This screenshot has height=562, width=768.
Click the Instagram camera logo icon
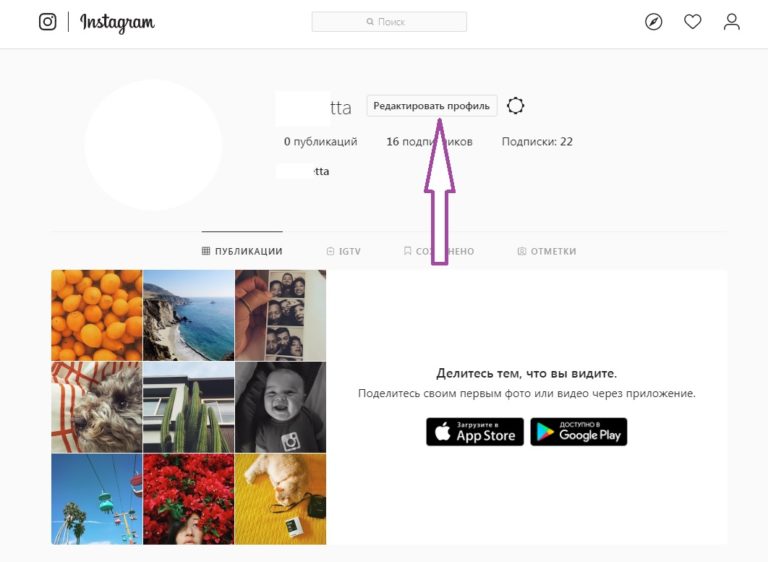point(48,22)
